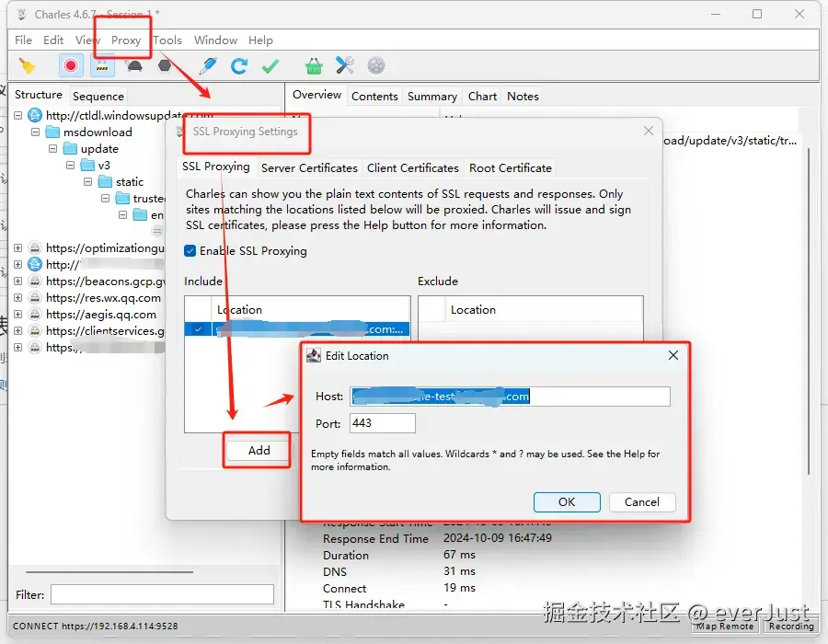The width and height of the screenshot is (828, 644).
Task: Click the Map Remote status bar button
Action: pos(725,626)
